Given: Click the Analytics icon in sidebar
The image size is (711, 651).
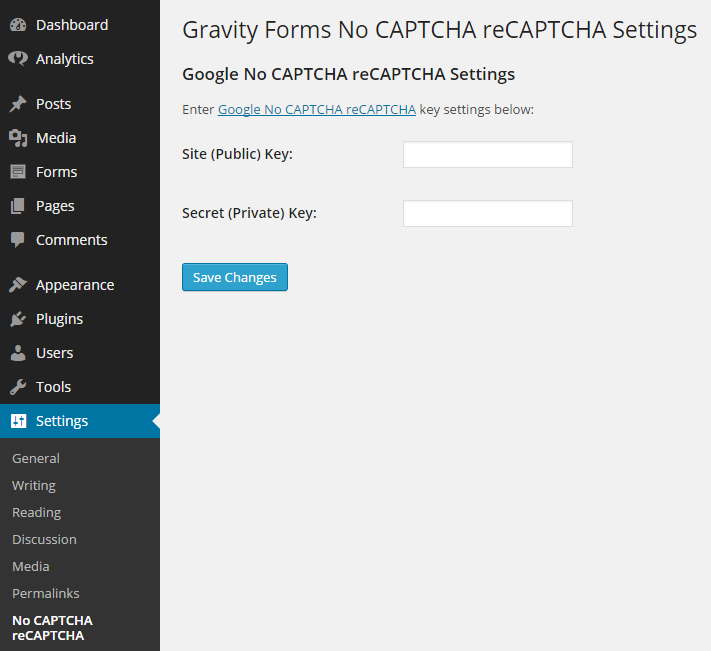Looking at the screenshot, I should (18, 59).
